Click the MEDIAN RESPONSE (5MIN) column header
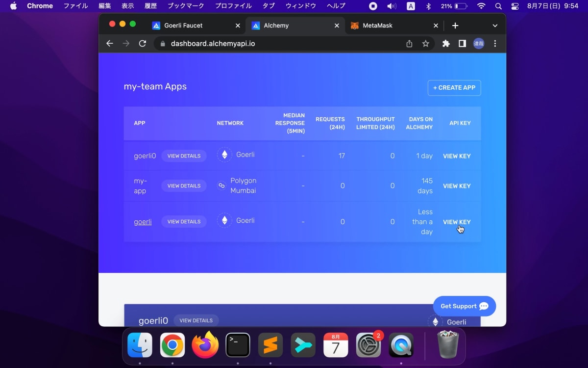Screen dimensions: 588x368 pyautogui.click(x=290, y=123)
